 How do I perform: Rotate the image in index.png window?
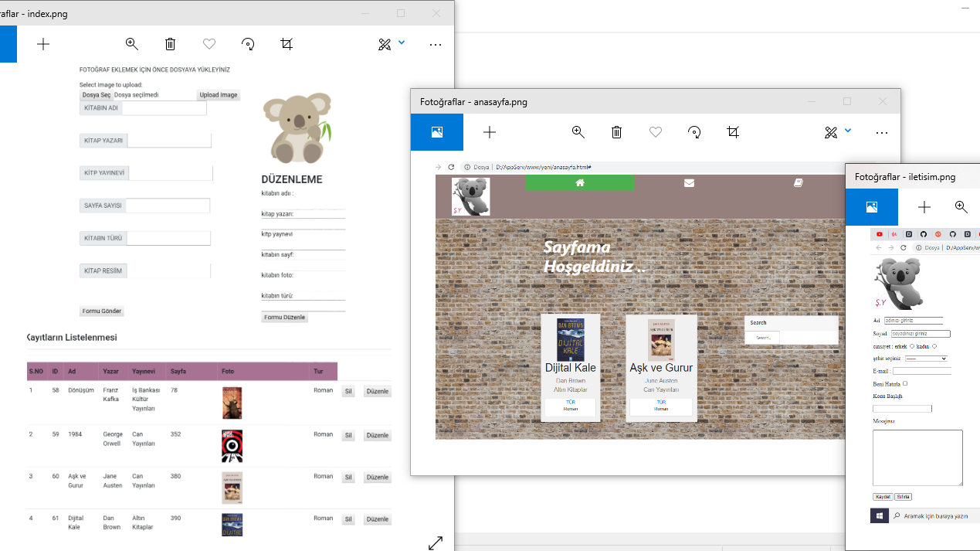(248, 44)
